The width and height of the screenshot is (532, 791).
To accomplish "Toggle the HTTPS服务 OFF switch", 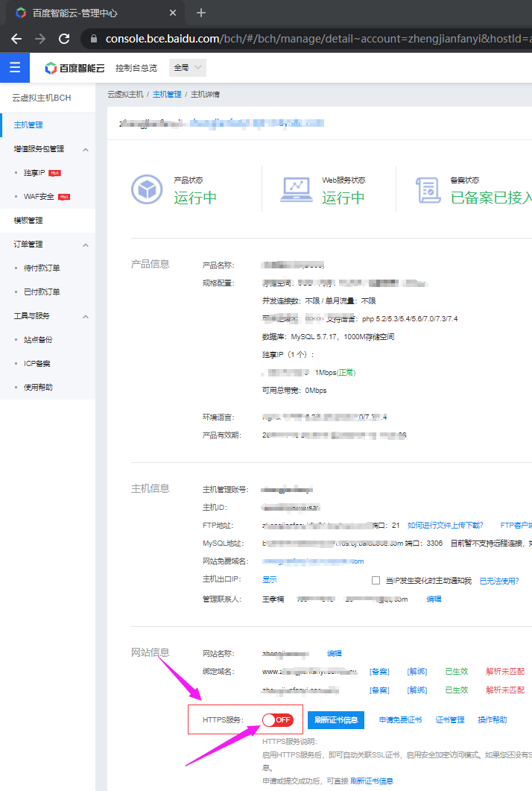I will click(277, 719).
